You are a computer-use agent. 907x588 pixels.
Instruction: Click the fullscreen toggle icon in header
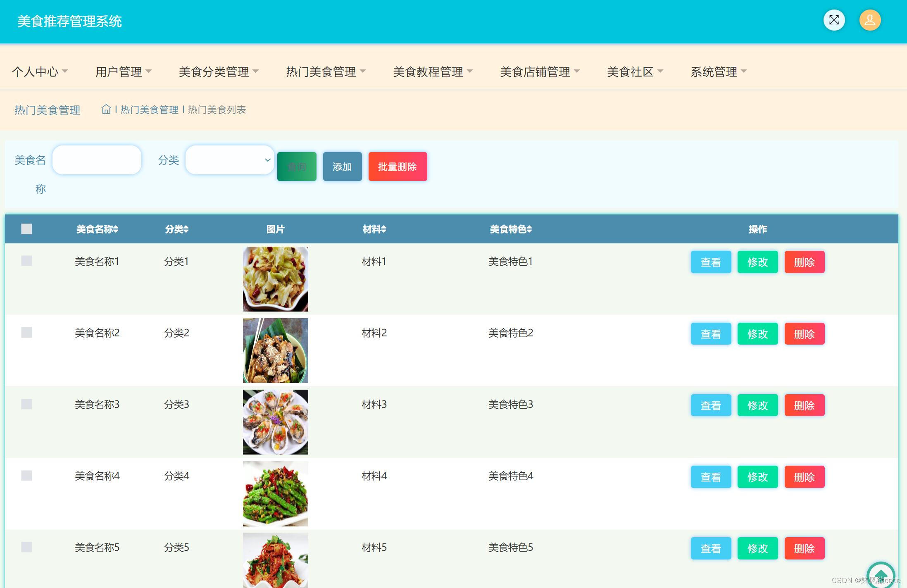pyautogui.click(x=834, y=20)
